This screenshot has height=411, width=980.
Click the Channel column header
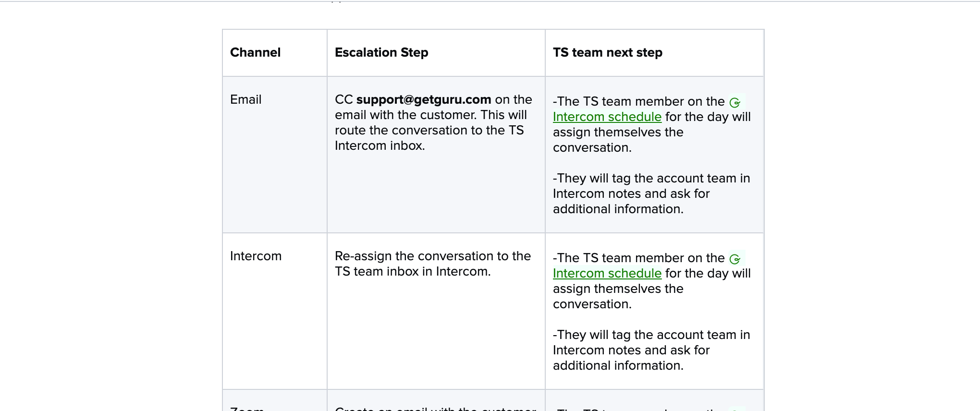point(255,52)
